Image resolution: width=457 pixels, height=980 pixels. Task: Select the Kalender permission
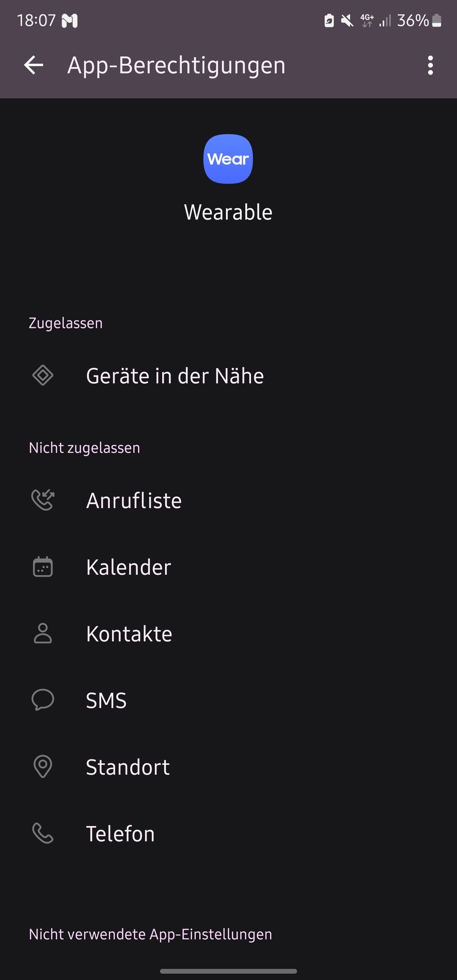(228, 567)
